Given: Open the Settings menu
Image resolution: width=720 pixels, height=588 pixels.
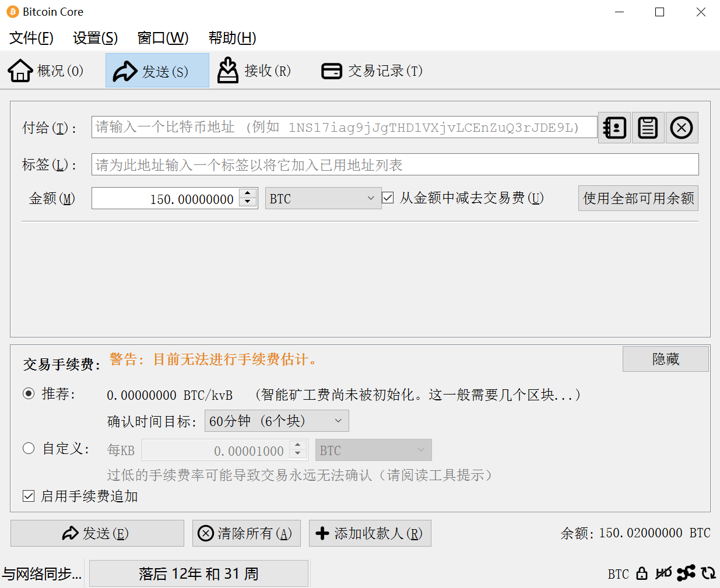Looking at the screenshot, I should pos(95,38).
